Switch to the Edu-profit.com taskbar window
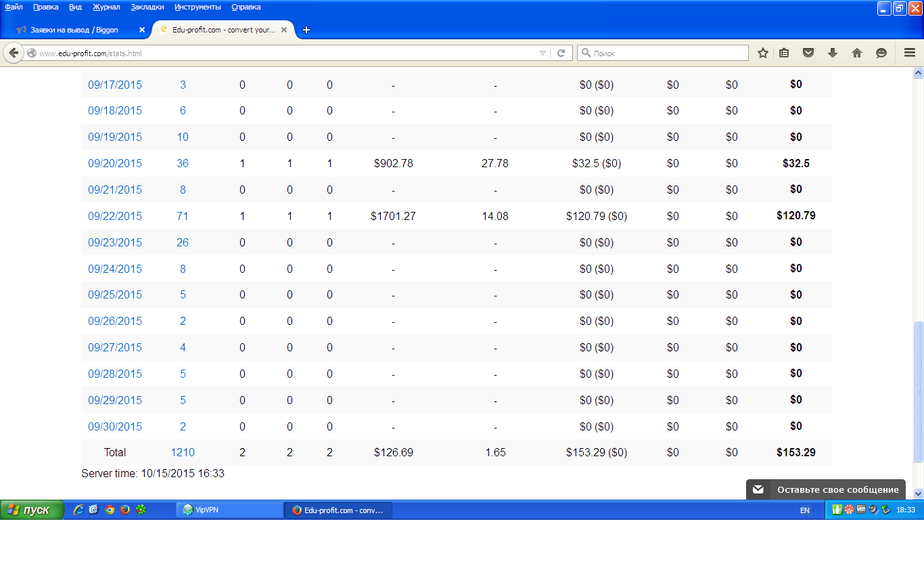The width and height of the screenshot is (924, 574). point(338,510)
